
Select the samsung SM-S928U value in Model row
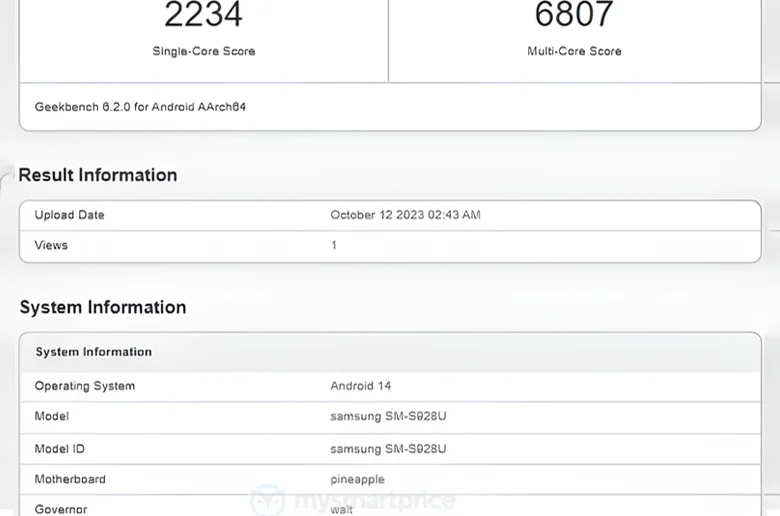point(389,416)
